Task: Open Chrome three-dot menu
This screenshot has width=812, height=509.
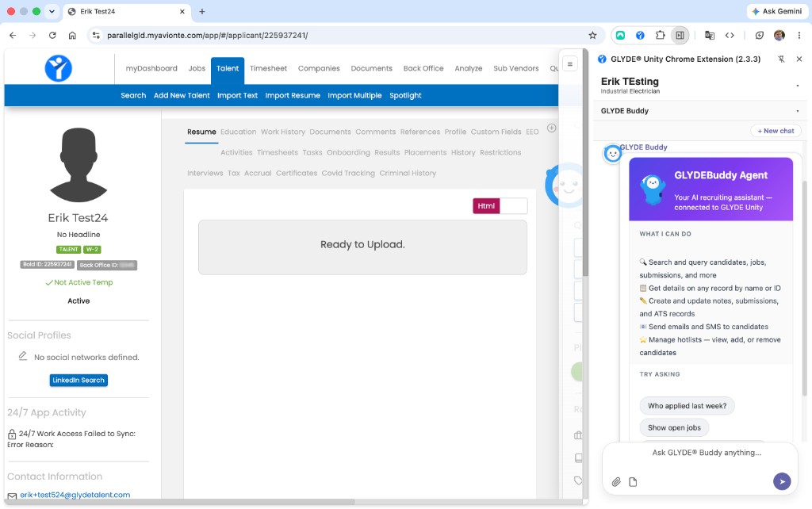Action: pos(799,35)
